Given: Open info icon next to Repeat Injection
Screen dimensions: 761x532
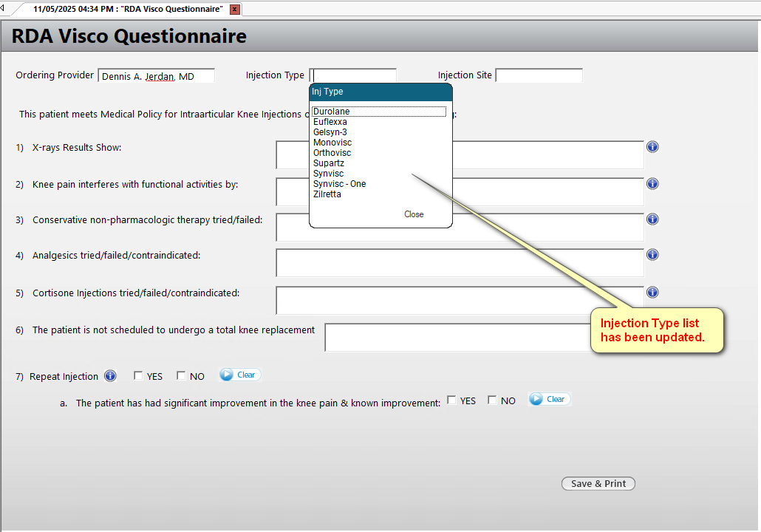Looking at the screenshot, I should click(110, 375).
